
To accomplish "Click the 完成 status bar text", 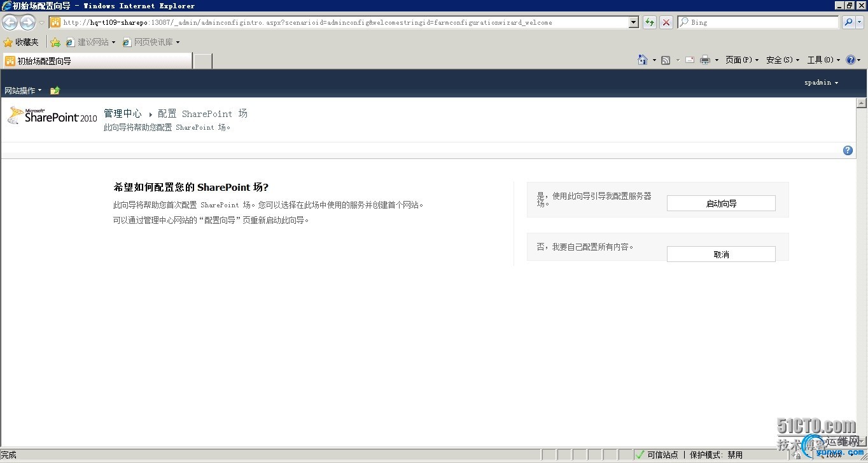I will pyautogui.click(x=8, y=455).
